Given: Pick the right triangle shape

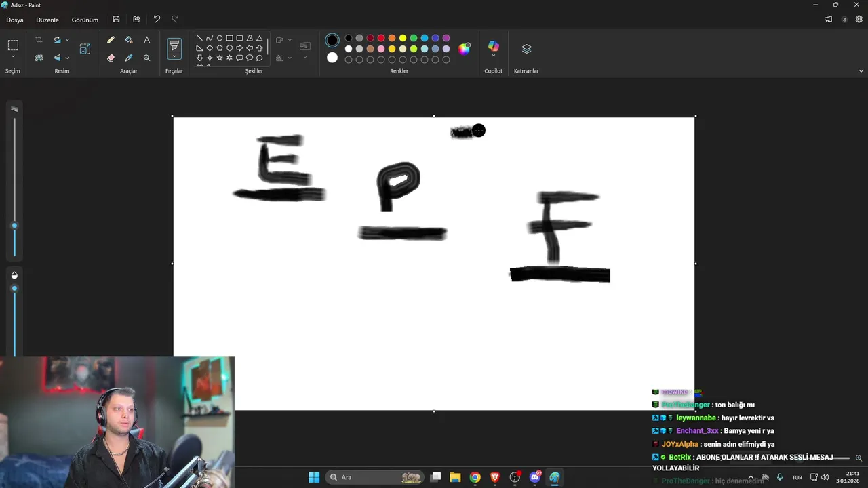Looking at the screenshot, I should point(199,48).
